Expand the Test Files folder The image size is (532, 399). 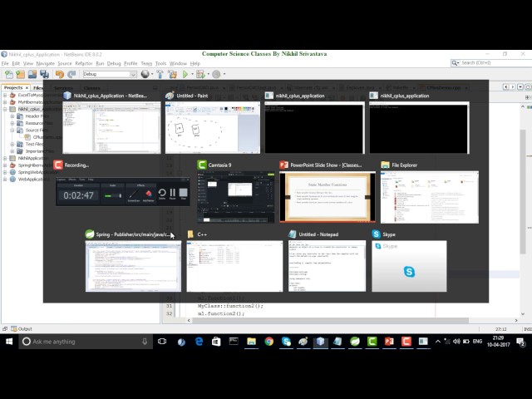pos(12,144)
